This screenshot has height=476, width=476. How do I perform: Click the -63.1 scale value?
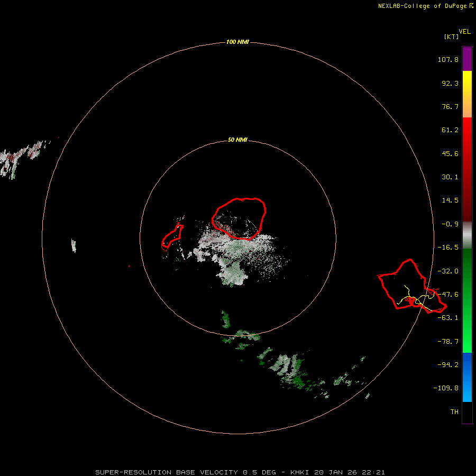448,318
